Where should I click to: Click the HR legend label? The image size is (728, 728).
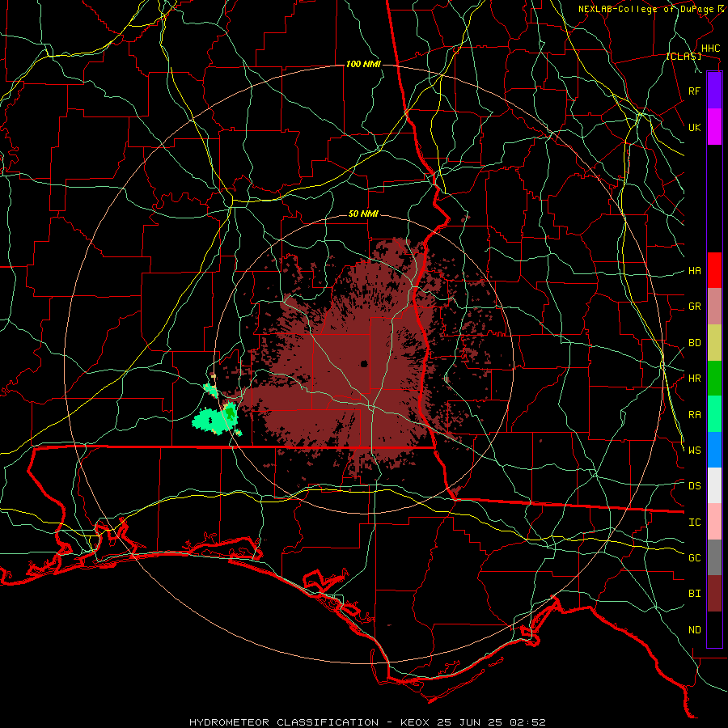pos(694,379)
